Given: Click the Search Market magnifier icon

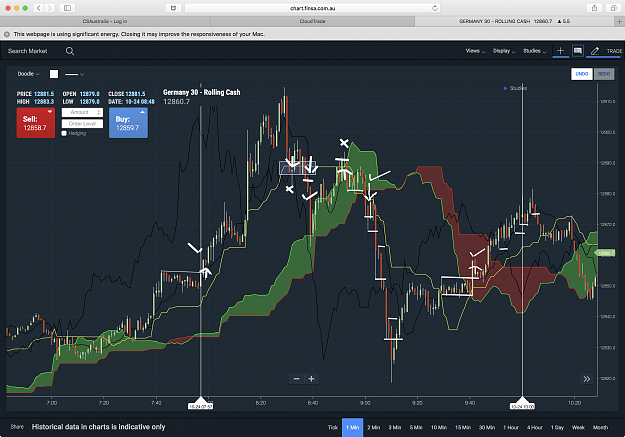Looking at the screenshot, I should pyautogui.click(x=70, y=51).
